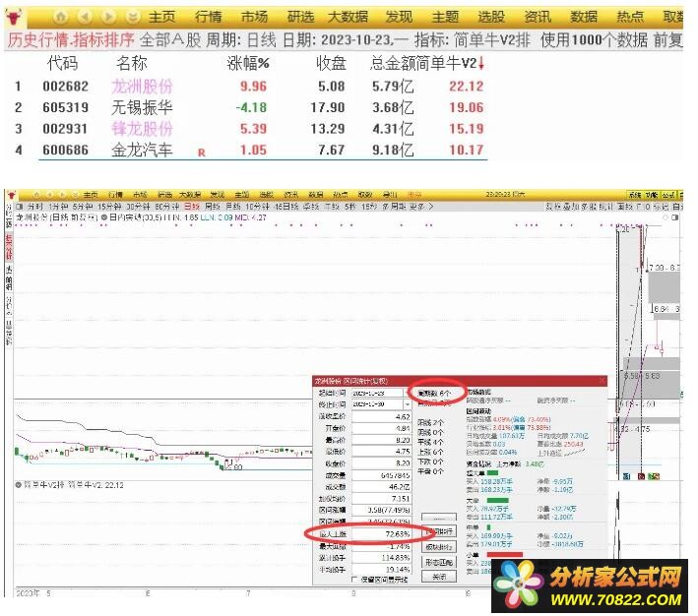698x616 pixels.
Task: Switch chart to 日线 period
Action: [192, 207]
